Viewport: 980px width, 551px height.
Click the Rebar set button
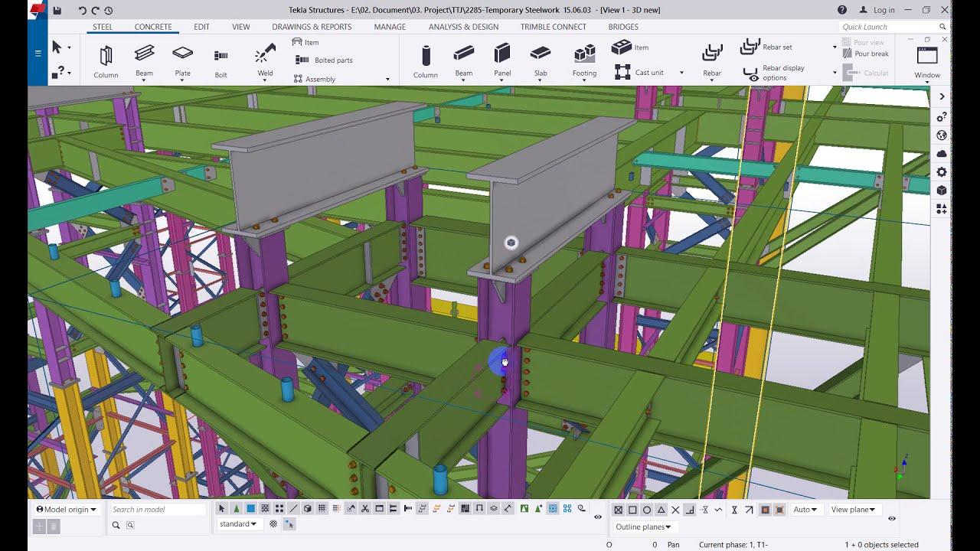(x=766, y=47)
